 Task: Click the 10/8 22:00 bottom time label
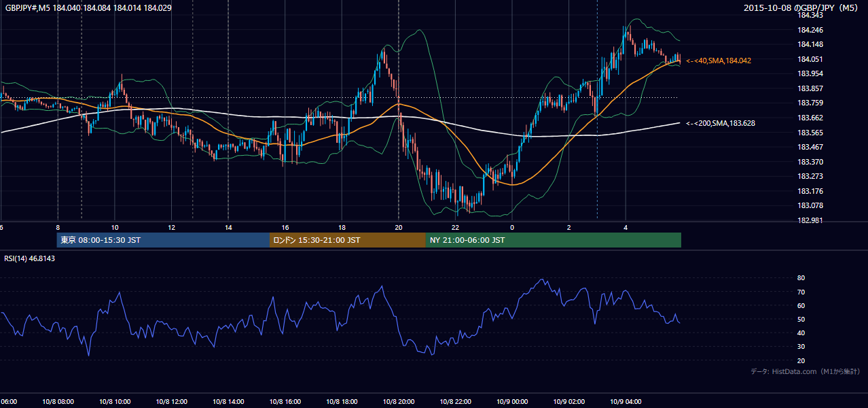pos(455,402)
